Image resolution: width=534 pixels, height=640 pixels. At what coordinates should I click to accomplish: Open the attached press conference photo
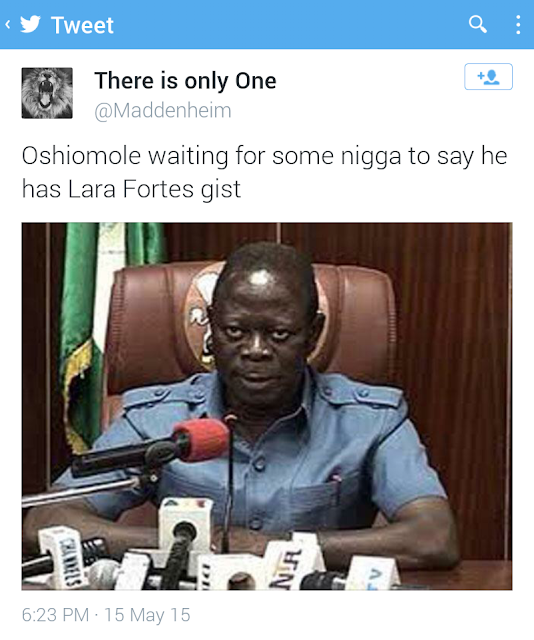pyautogui.click(x=267, y=406)
